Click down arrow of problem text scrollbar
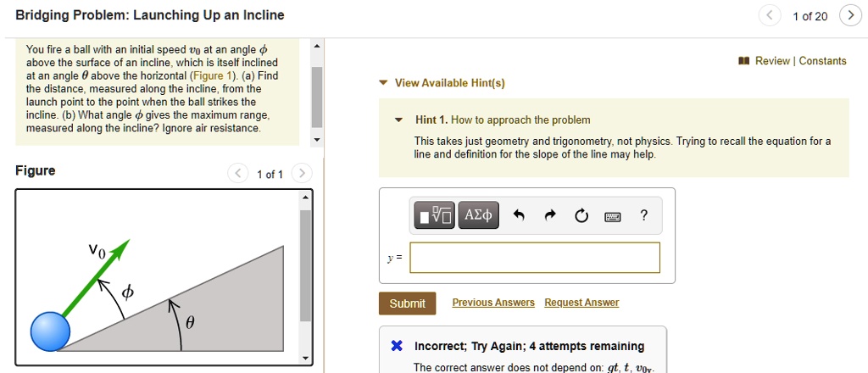 click(317, 140)
